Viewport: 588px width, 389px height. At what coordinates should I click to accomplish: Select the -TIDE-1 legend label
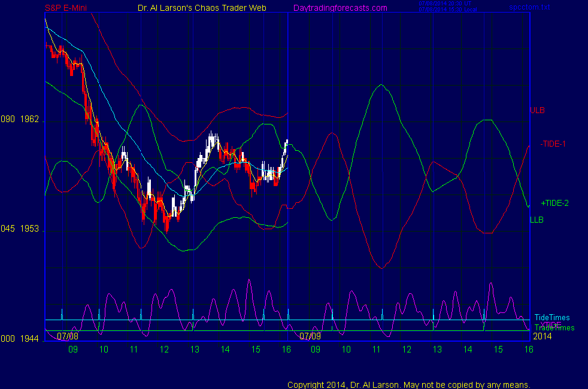553,144
